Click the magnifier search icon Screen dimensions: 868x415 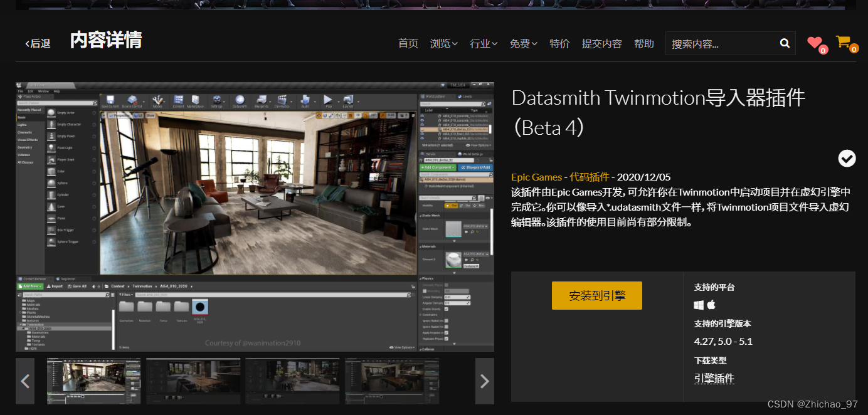point(785,43)
